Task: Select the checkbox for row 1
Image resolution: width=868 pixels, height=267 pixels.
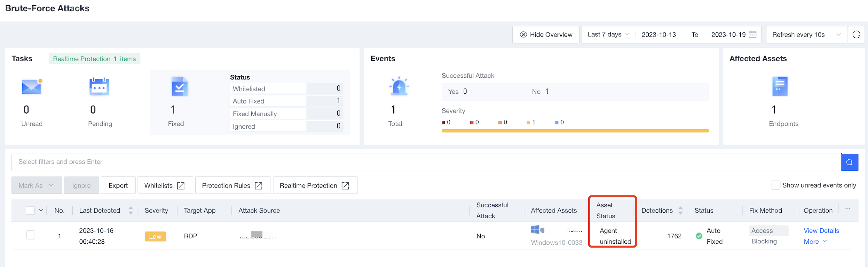Action: pos(31,235)
